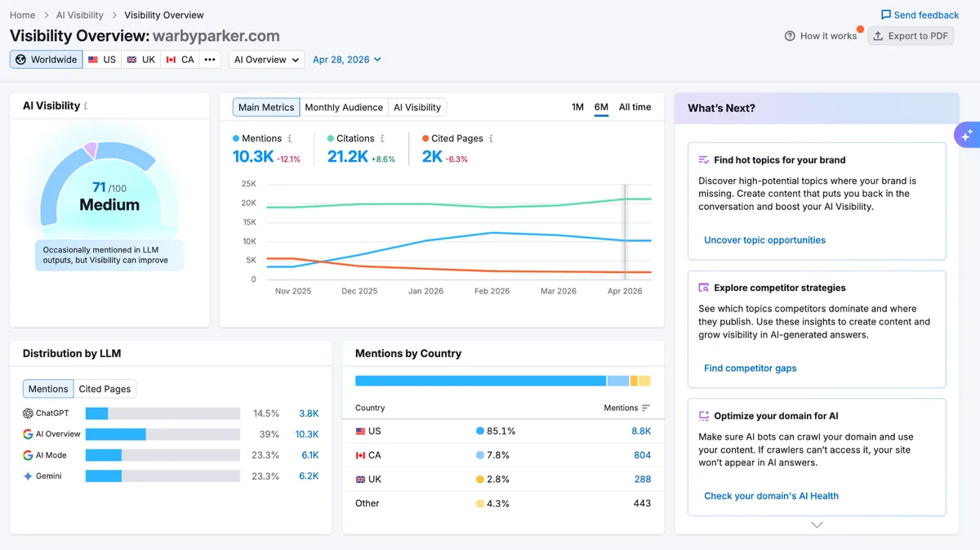Screen dimensions: 980x550
Task: Select the 6M time range
Action: 601,107
